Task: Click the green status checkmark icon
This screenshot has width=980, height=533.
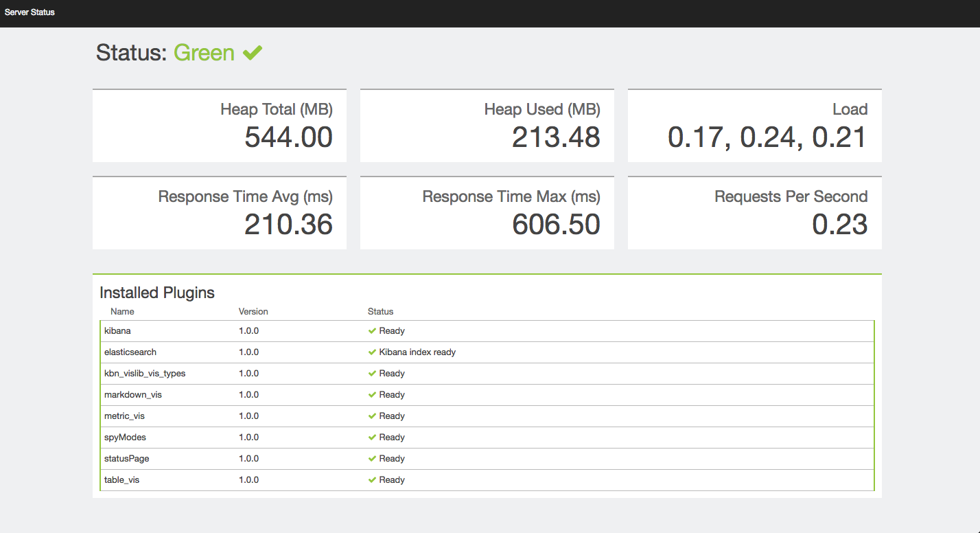Action: coord(253,52)
